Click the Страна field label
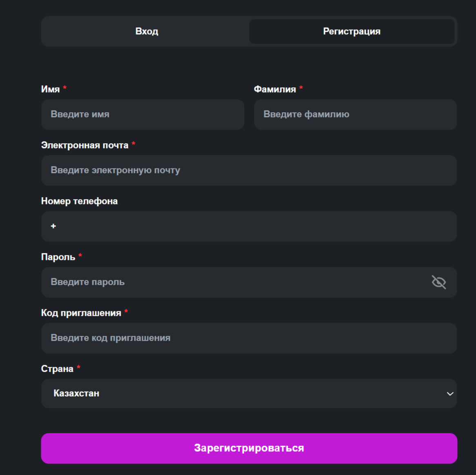 point(57,369)
